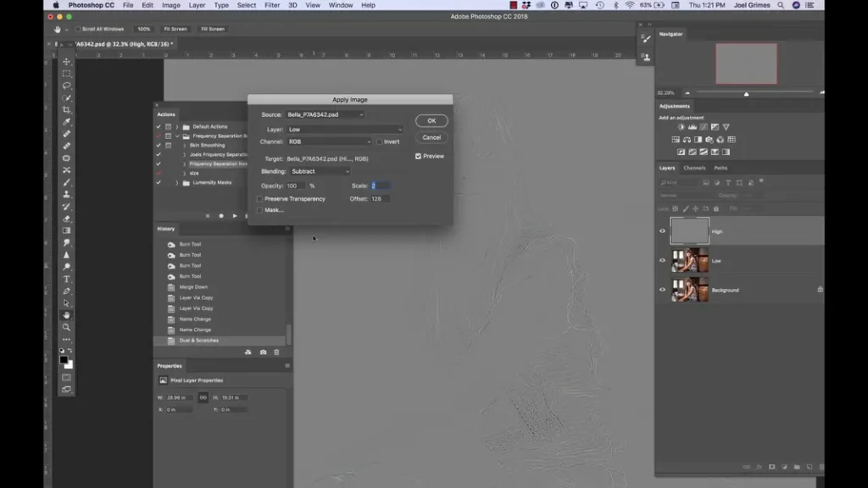868x488 pixels.
Task: Expand the Skin Smoothing action
Action: pos(184,146)
